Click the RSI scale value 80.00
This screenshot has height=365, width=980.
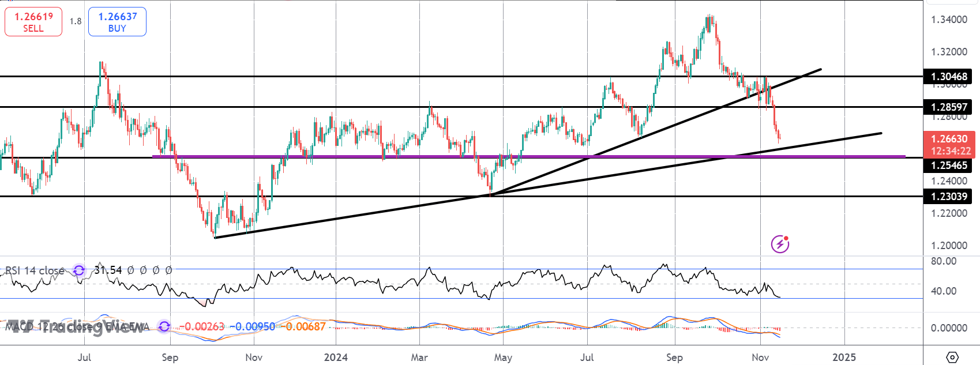(x=944, y=261)
